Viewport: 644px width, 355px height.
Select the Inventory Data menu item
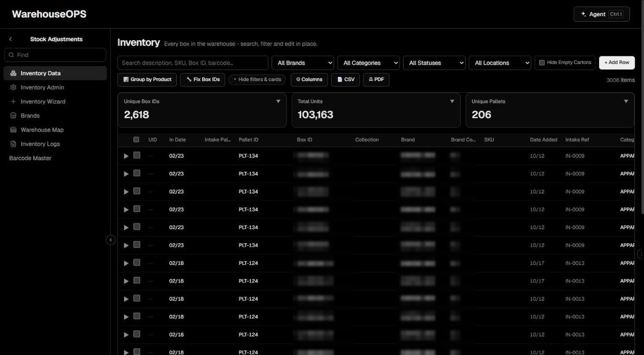click(x=55, y=73)
